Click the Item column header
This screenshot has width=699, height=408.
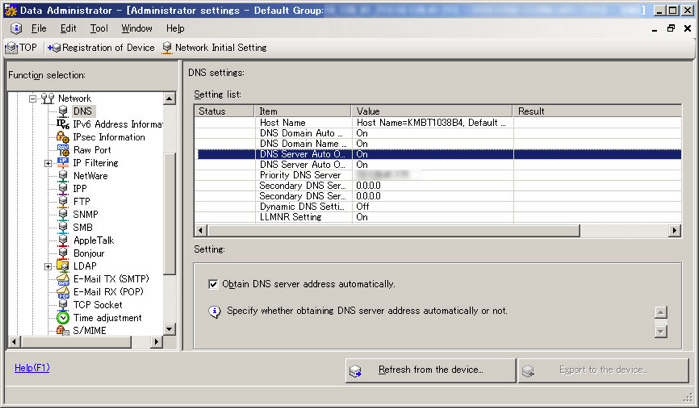(303, 111)
